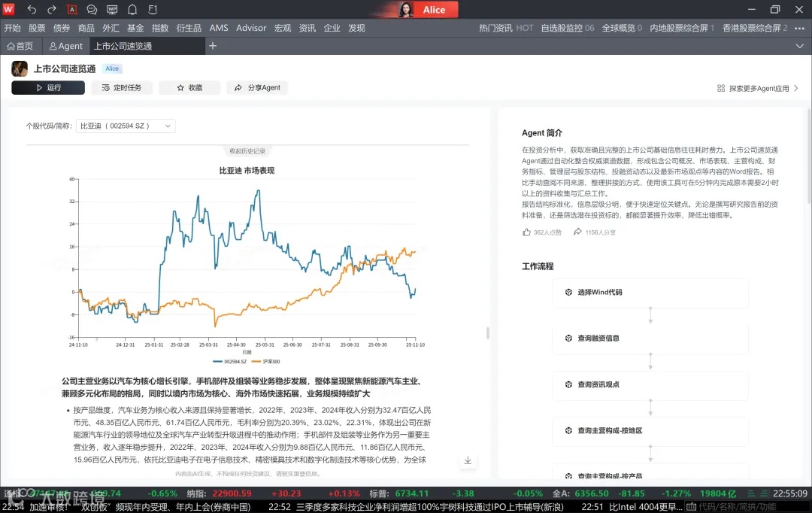Open the 商品 menu
The image size is (812, 513).
pyautogui.click(x=86, y=28)
